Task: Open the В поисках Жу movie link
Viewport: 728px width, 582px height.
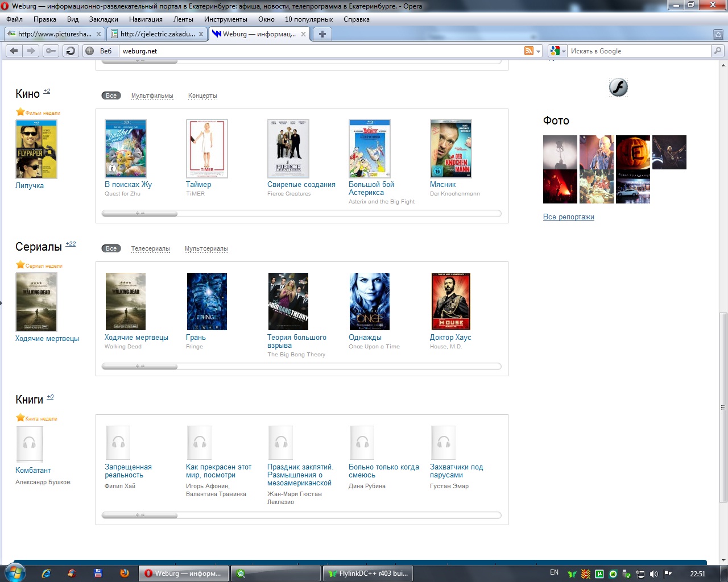Action: click(x=128, y=184)
